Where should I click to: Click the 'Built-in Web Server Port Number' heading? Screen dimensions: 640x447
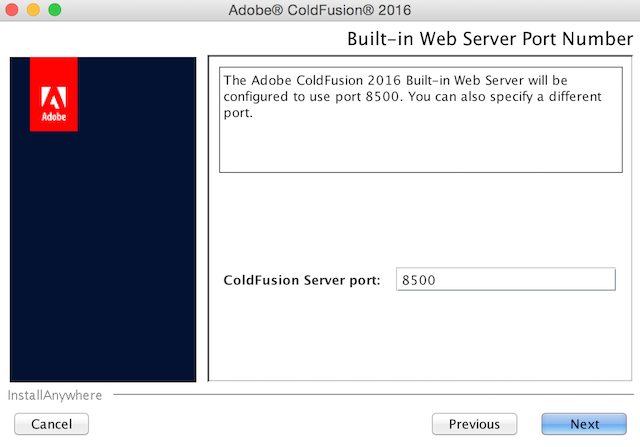click(x=490, y=39)
